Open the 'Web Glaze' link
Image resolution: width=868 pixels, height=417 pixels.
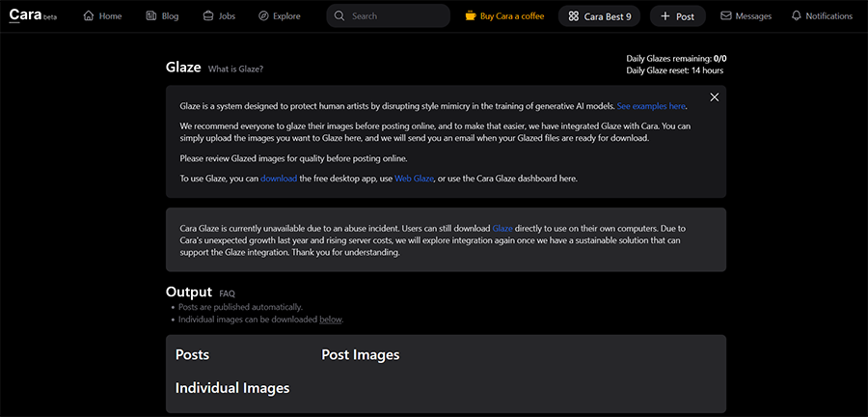click(x=414, y=179)
